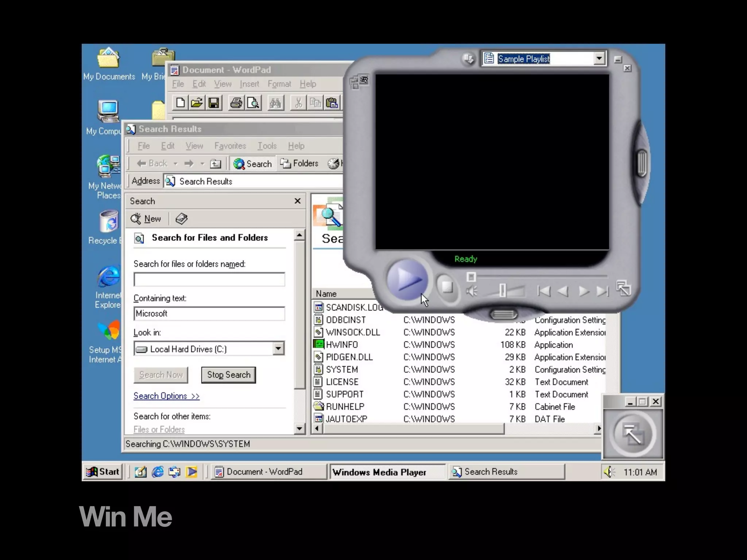
Task: Open the Back button history dropdown arrow
Action: 175,164
